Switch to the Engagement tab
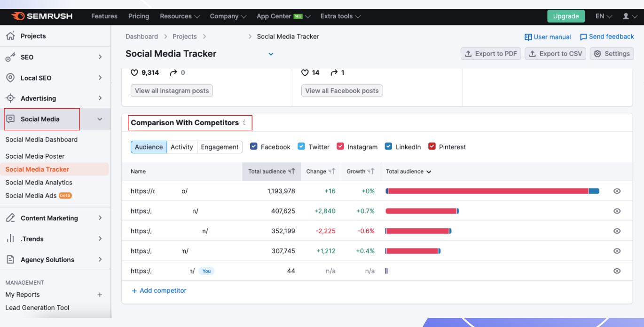The height and width of the screenshot is (327, 644). click(x=220, y=147)
